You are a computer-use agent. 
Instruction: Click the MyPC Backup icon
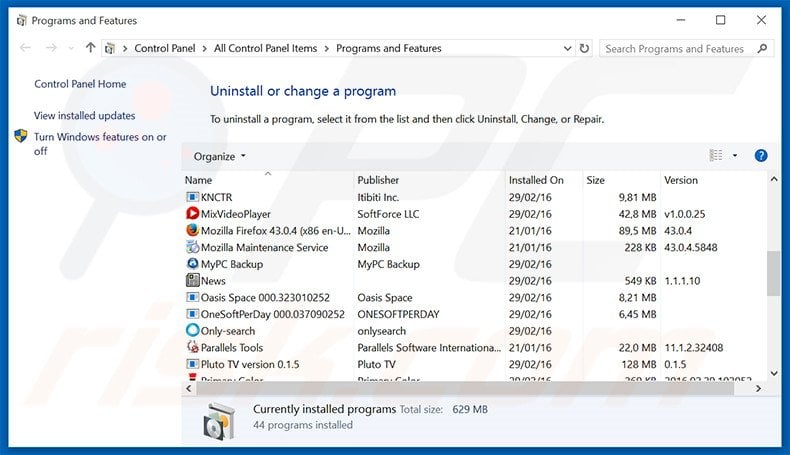pyautogui.click(x=192, y=264)
